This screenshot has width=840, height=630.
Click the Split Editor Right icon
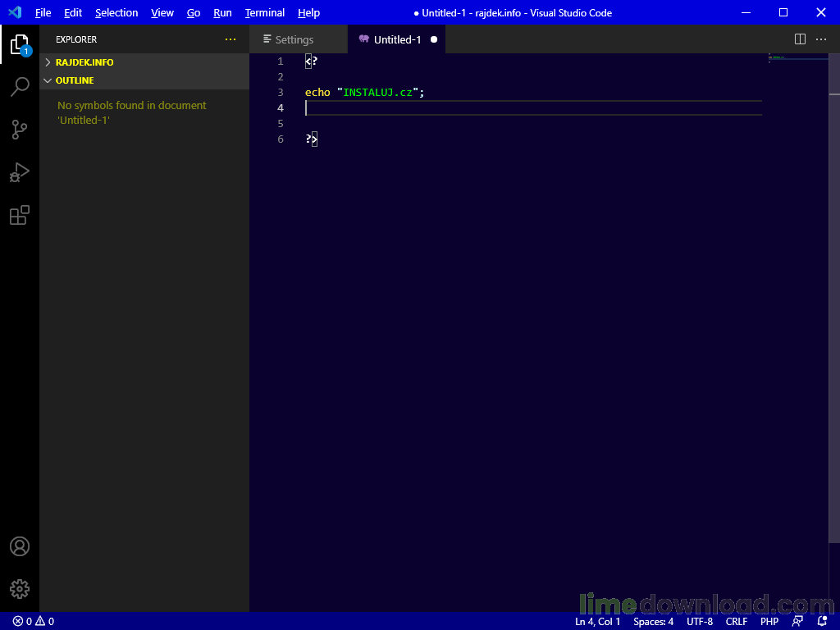800,39
